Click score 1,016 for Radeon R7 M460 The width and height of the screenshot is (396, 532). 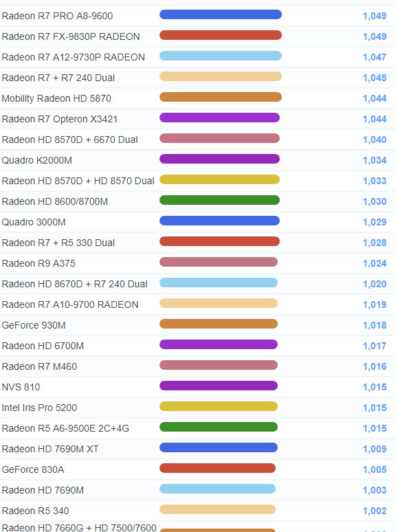click(x=375, y=366)
